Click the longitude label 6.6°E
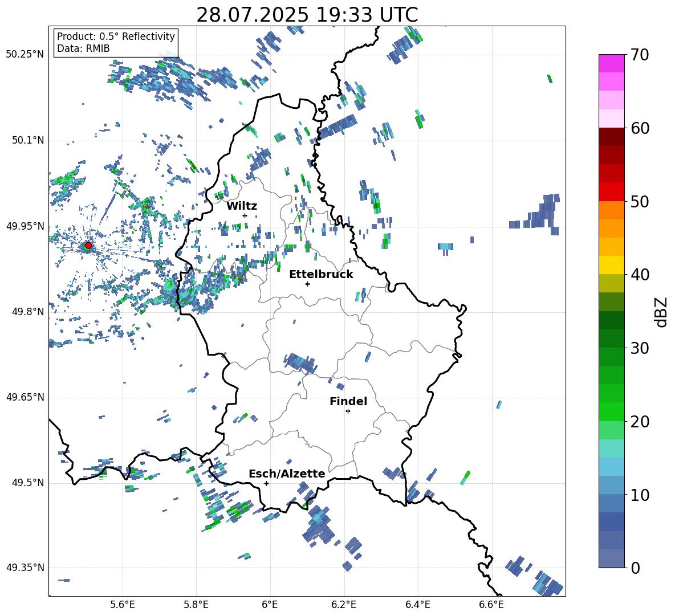This screenshot has width=675, height=616. click(491, 605)
